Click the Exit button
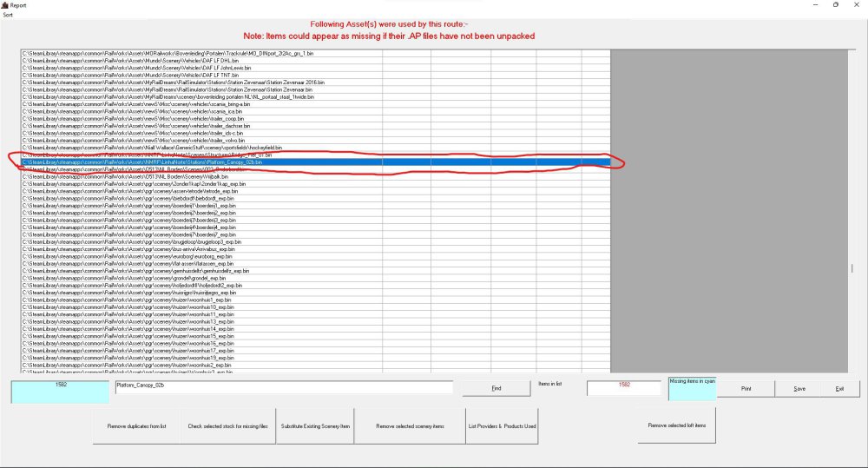The width and height of the screenshot is (868, 468). coord(838,388)
